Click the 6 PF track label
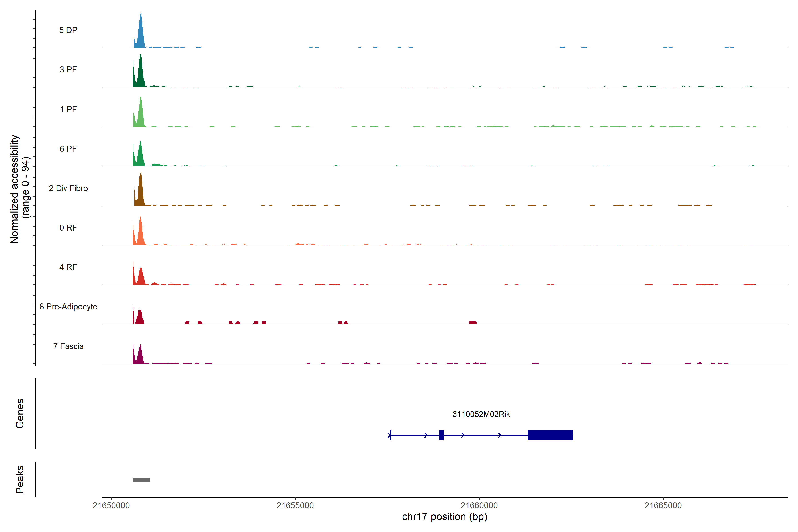 coord(68,149)
